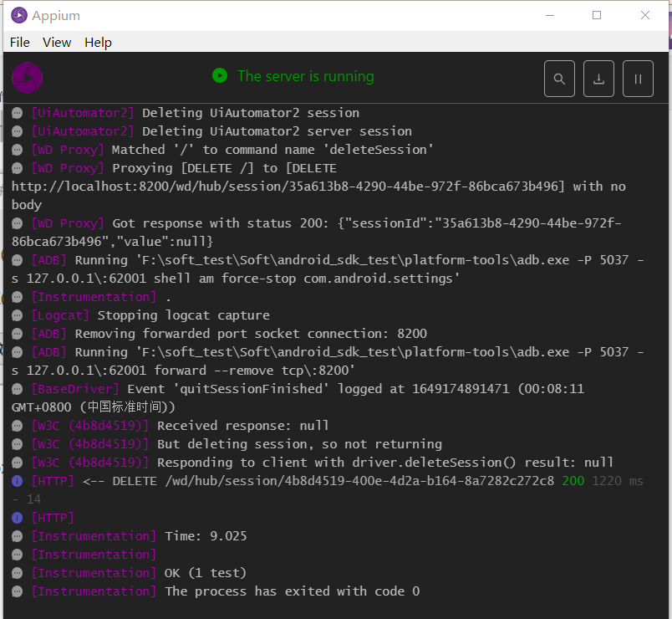Click the [Logcat] tag label
Image resolution: width=672 pixels, height=619 pixels.
click(60, 315)
